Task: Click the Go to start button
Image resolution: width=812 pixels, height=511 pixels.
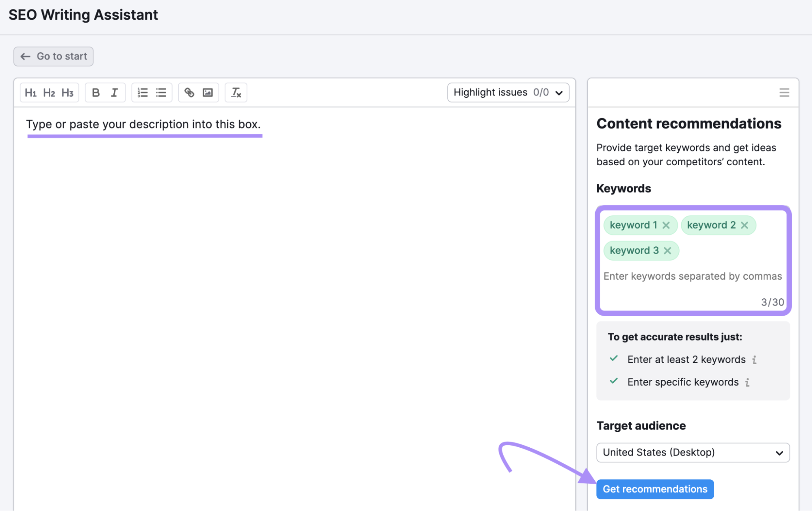Action: (53, 56)
